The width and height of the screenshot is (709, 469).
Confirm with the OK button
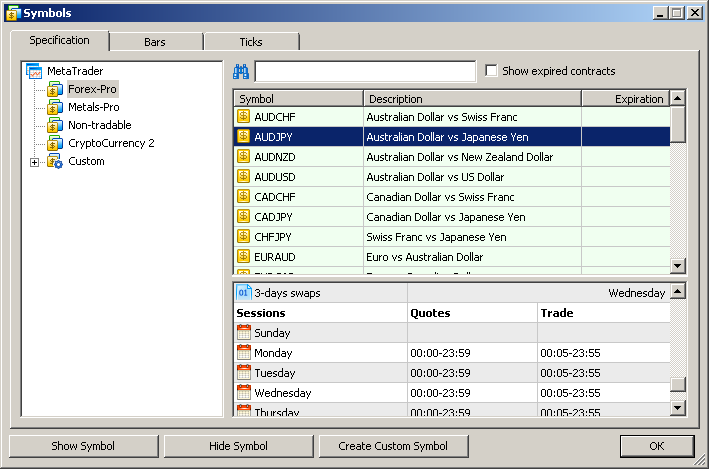tap(657, 446)
